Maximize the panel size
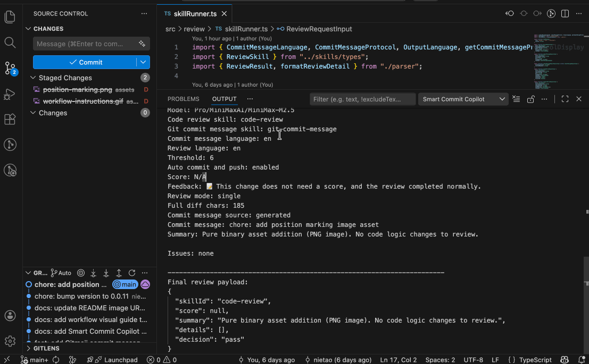The height and width of the screenshot is (364, 589). pos(565,99)
